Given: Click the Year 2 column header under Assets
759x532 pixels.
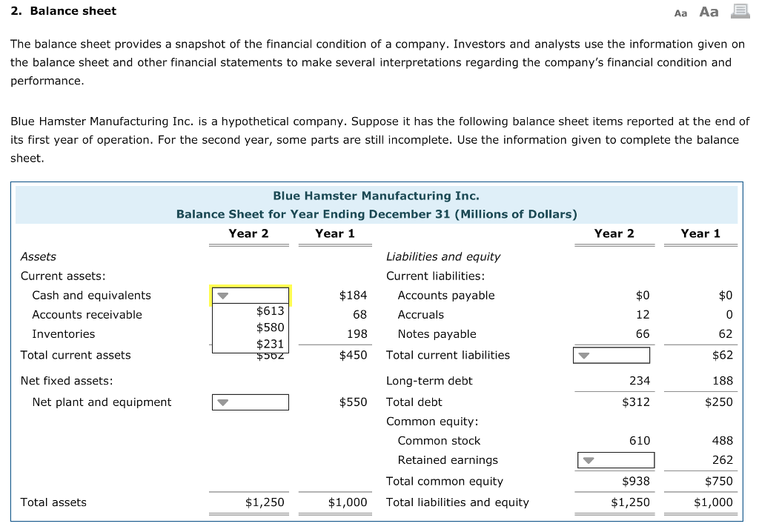Looking at the screenshot, I should (x=248, y=233).
